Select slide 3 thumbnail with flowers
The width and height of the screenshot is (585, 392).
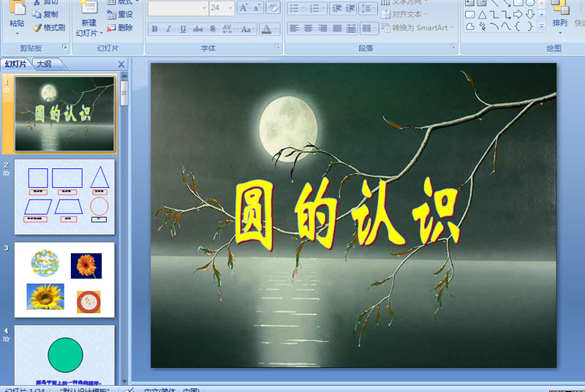pos(64,280)
